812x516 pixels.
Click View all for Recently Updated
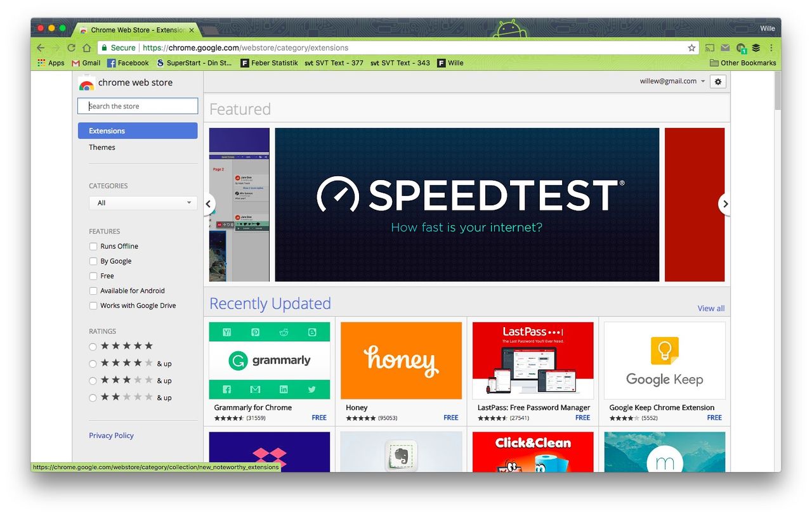[711, 308]
